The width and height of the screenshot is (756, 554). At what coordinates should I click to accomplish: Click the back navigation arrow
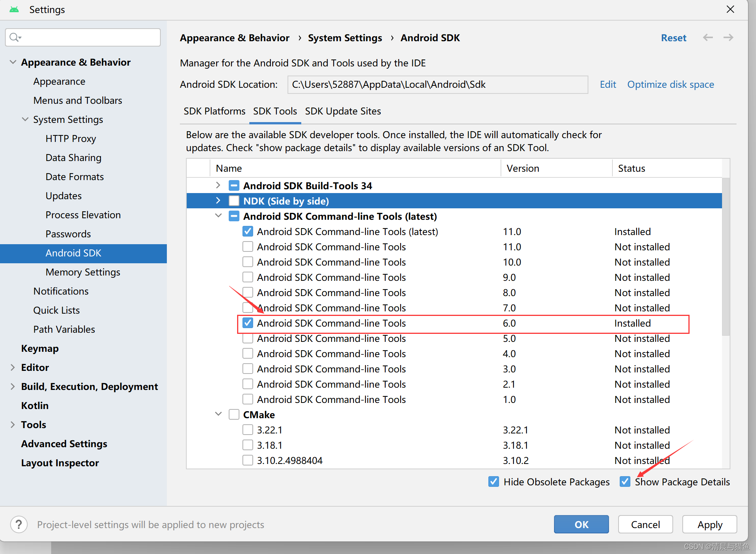708,37
